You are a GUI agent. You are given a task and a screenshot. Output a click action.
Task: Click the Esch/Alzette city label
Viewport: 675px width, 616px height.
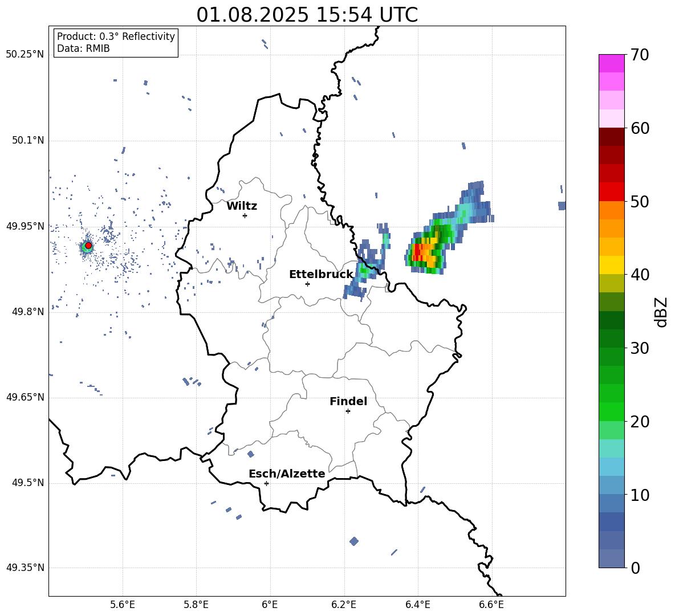(287, 474)
